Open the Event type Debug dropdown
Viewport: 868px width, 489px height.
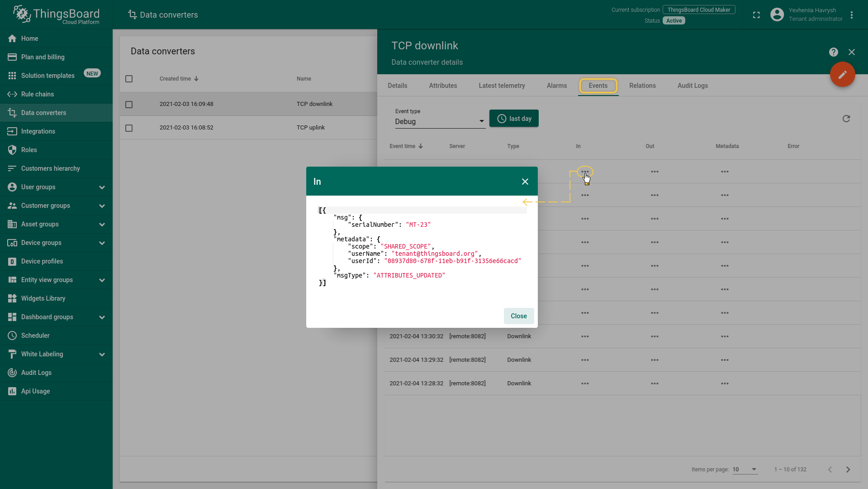click(x=440, y=121)
